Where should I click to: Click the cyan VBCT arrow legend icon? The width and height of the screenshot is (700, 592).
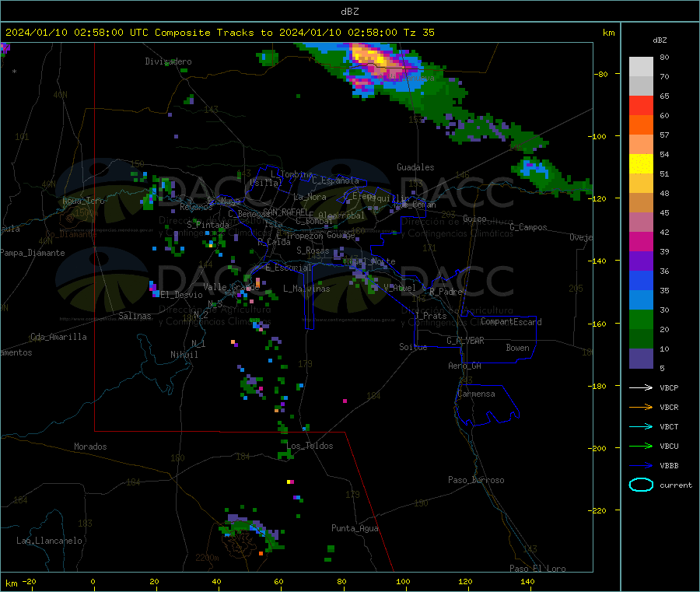pyautogui.click(x=641, y=426)
